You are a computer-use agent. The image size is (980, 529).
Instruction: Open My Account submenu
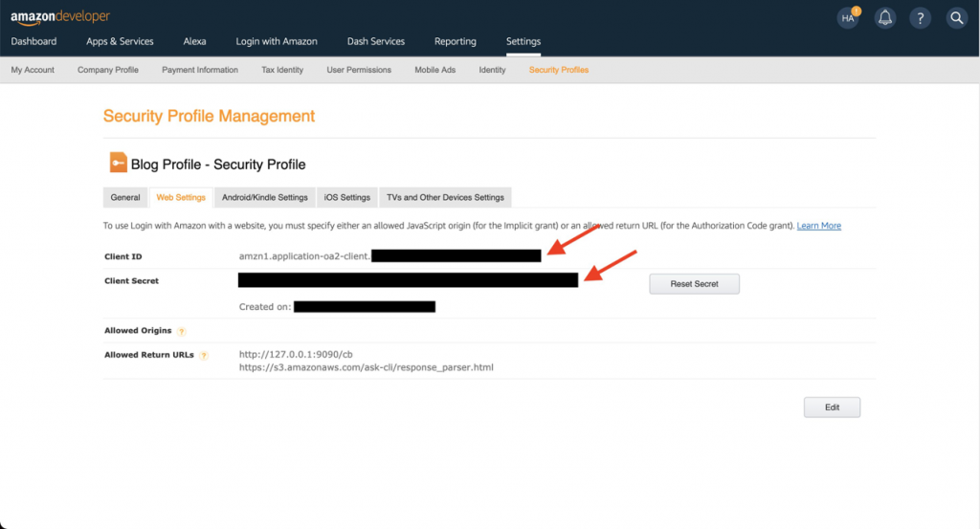pyautogui.click(x=33, y=70)
